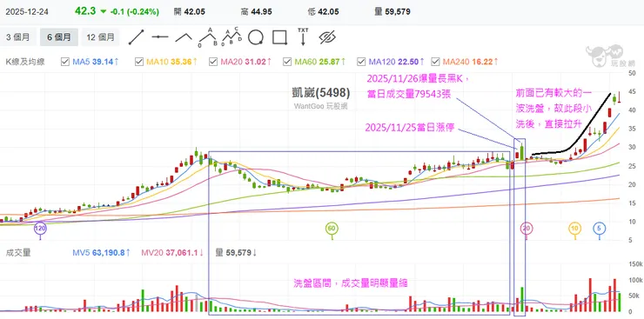Screen dimensions: 644x319
Task: Uncheck the MA20 moving average checkbox
Action: pyautogui.click(x=212, y=62)
